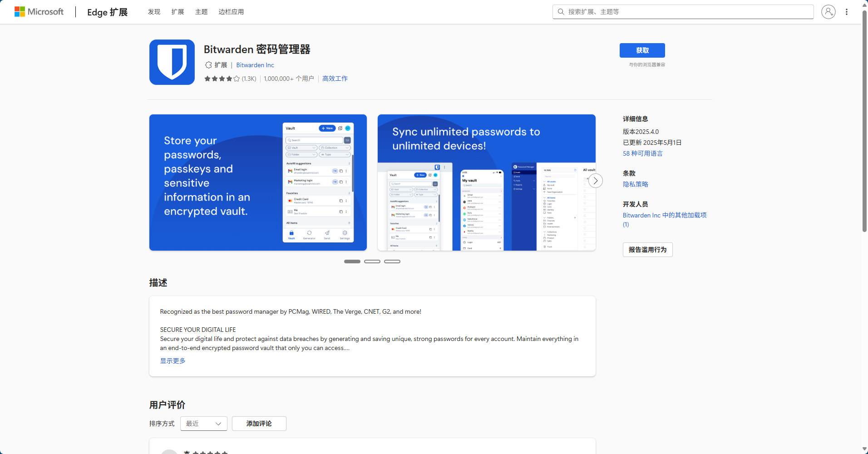Open the 边栏应用 tab

[231, 12]
